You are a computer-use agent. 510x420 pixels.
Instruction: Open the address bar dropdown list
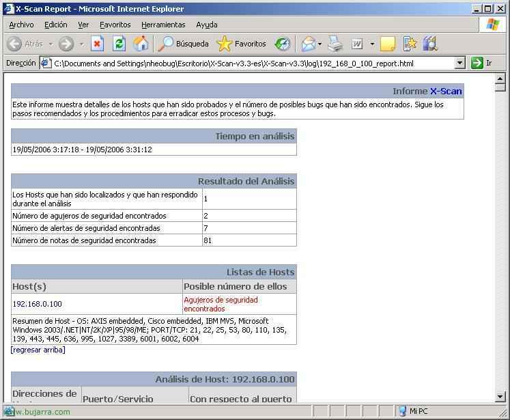[459, 63]
